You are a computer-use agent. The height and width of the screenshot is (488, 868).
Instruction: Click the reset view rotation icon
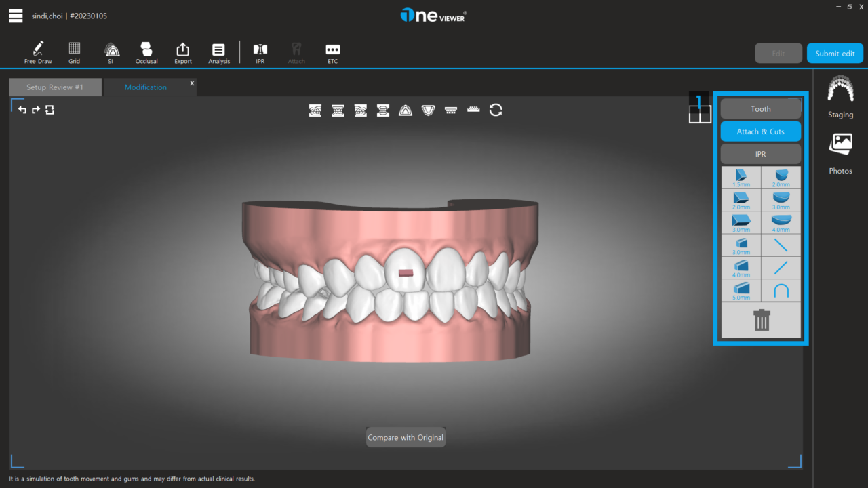point(496,110)
